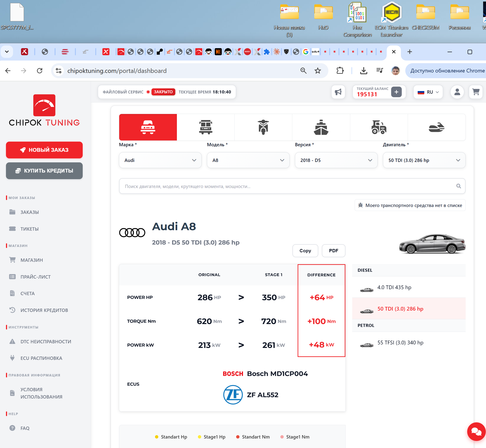Select the car vehicle category tab
The image size is (486, 448).
tap(148, 127)
